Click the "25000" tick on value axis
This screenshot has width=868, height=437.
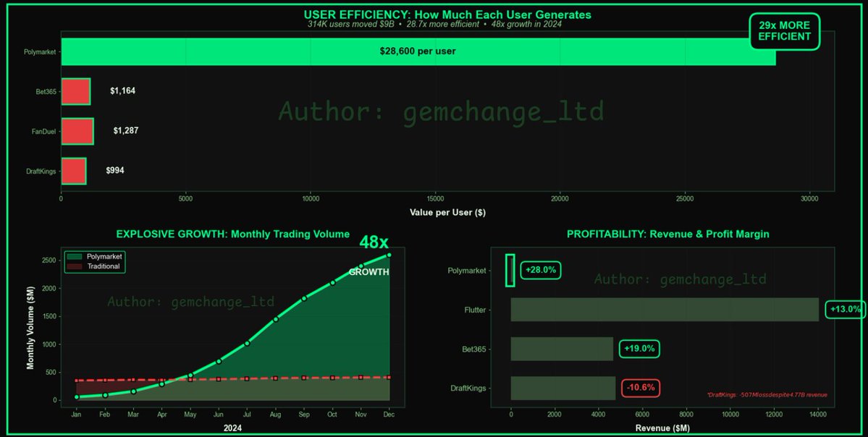click(685, 199)
